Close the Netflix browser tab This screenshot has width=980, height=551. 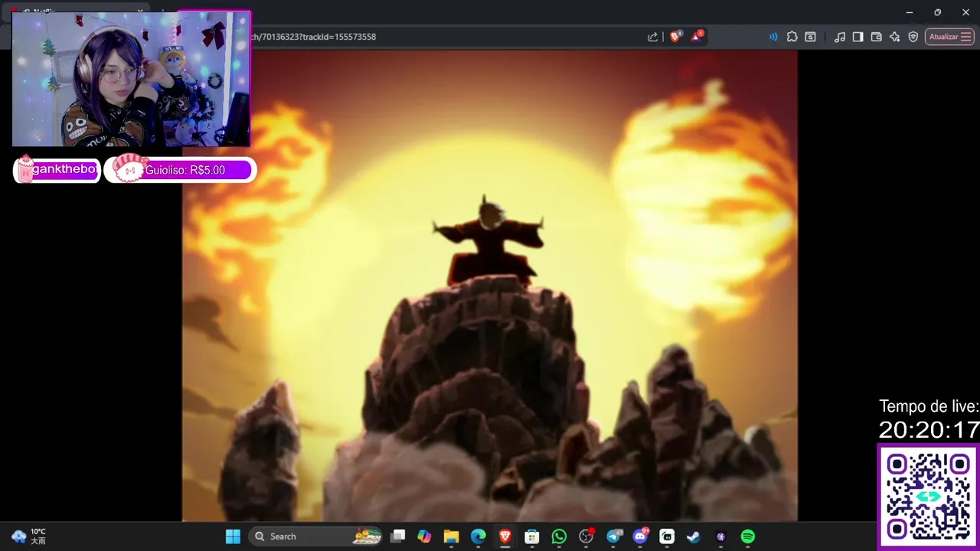pos(140,11)
